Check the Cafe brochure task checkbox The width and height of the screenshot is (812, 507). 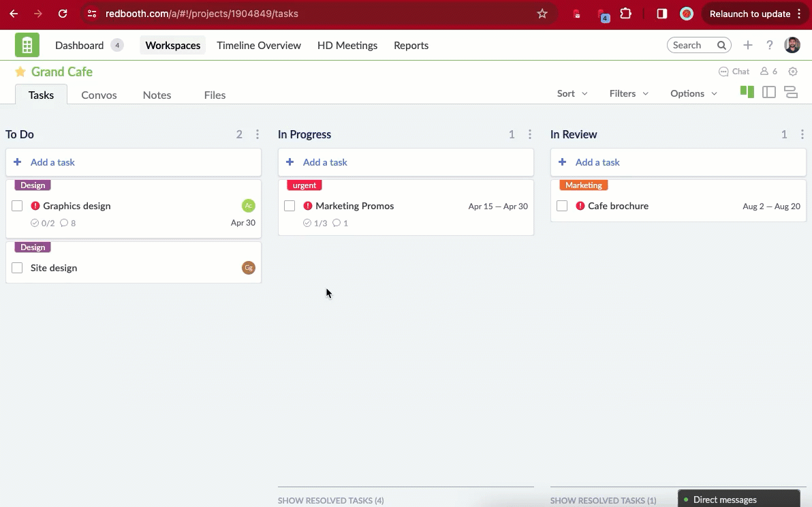coord(562,206)
